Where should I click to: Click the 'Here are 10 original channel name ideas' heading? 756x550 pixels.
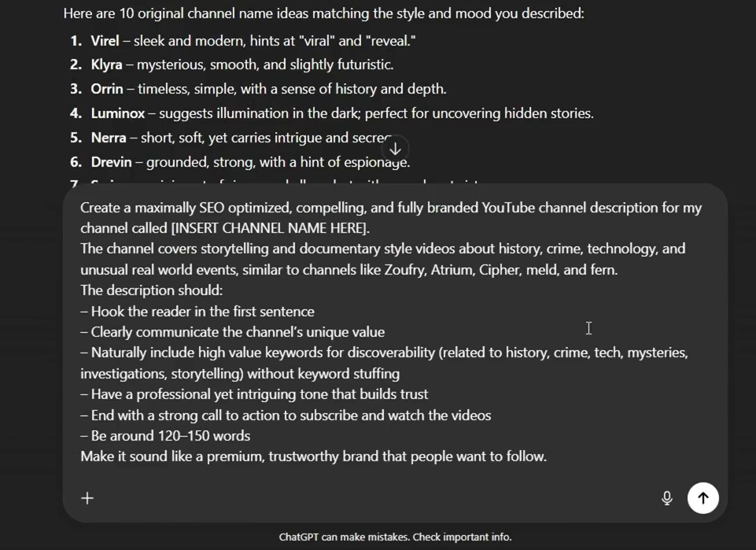point(323,13)
